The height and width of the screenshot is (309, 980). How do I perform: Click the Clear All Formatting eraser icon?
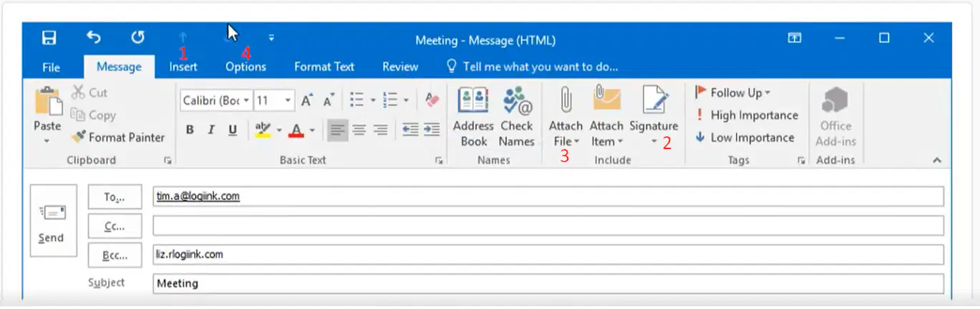(x=432, y=100)
